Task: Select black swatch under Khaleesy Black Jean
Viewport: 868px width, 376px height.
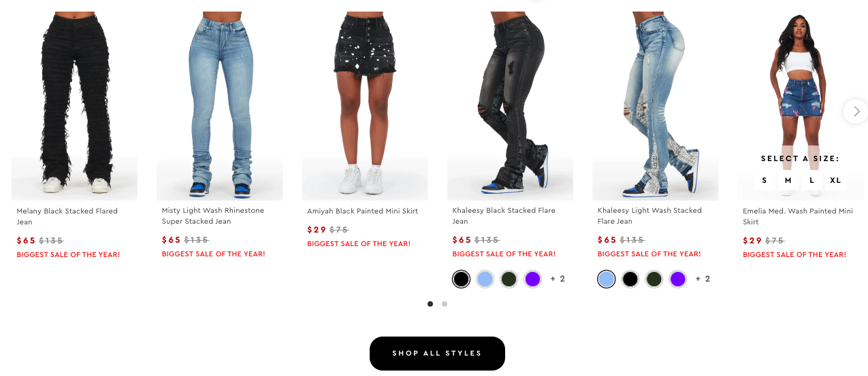Action: (461, 279)
